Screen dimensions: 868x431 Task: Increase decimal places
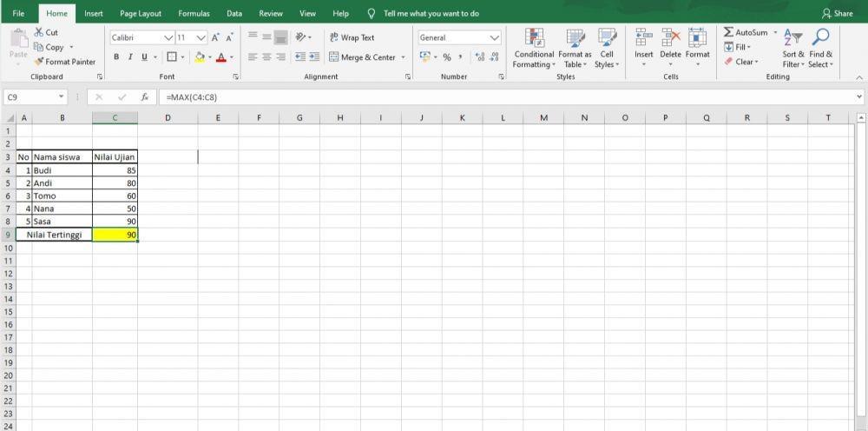(x=480, y=57)
